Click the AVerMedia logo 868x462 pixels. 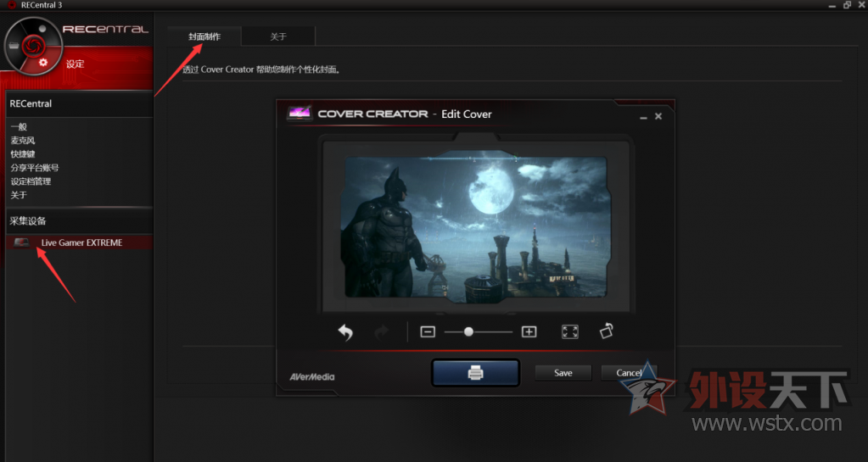pos(312,376)
